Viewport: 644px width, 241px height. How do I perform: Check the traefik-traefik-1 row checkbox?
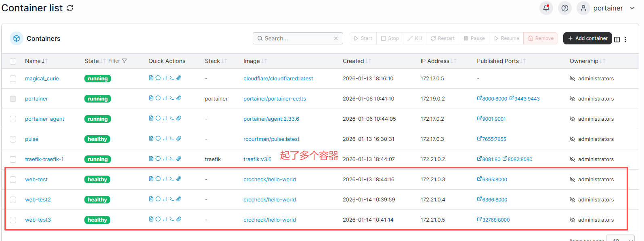click(x=13, y=159)
